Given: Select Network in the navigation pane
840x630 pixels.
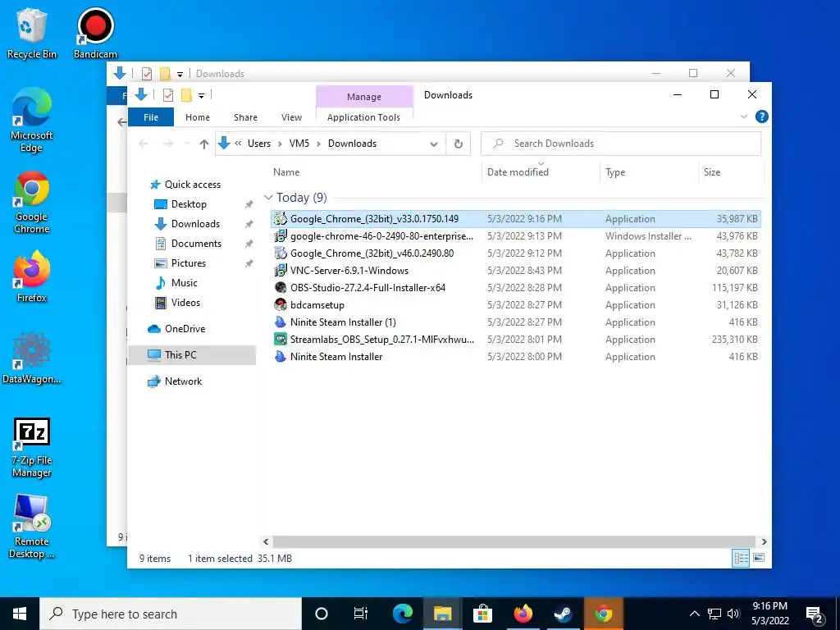Looking at the screenshot, I should click(x=176, y=381).
